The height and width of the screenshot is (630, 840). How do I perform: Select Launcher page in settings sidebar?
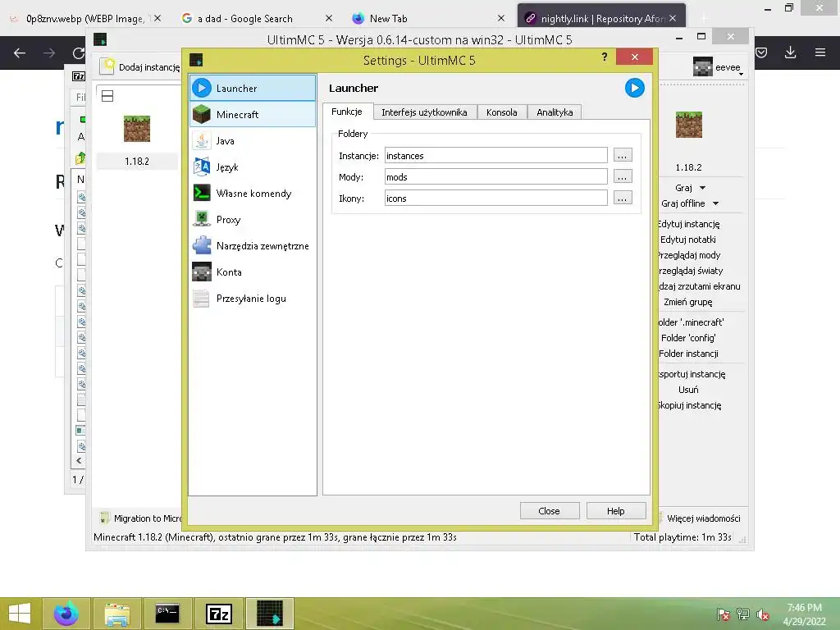(253, 88)
